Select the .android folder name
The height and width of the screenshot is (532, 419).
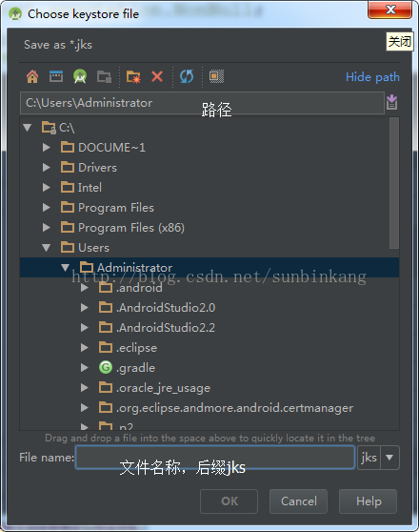139,288
